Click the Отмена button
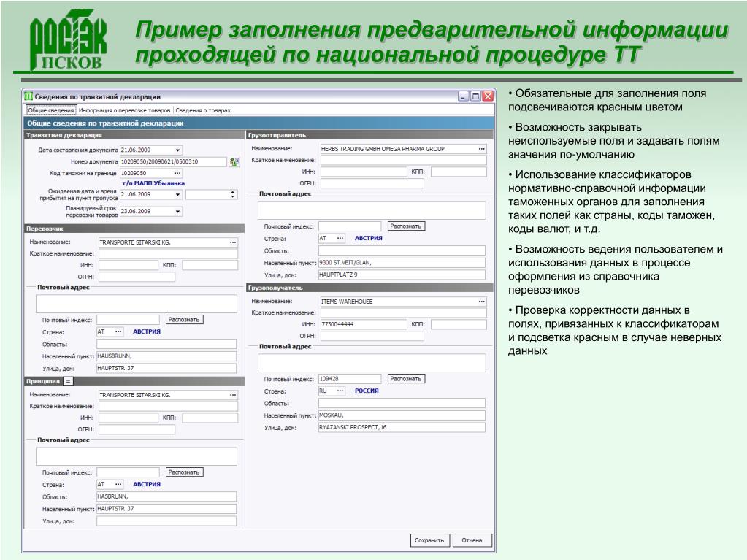747x560 pixels. coord(472,540)
